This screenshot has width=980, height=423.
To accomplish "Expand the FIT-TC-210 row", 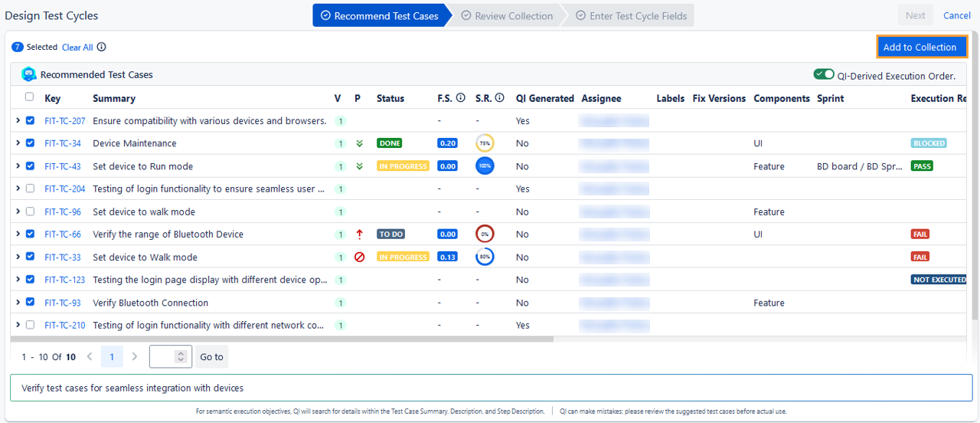I will tap(18, 325).
